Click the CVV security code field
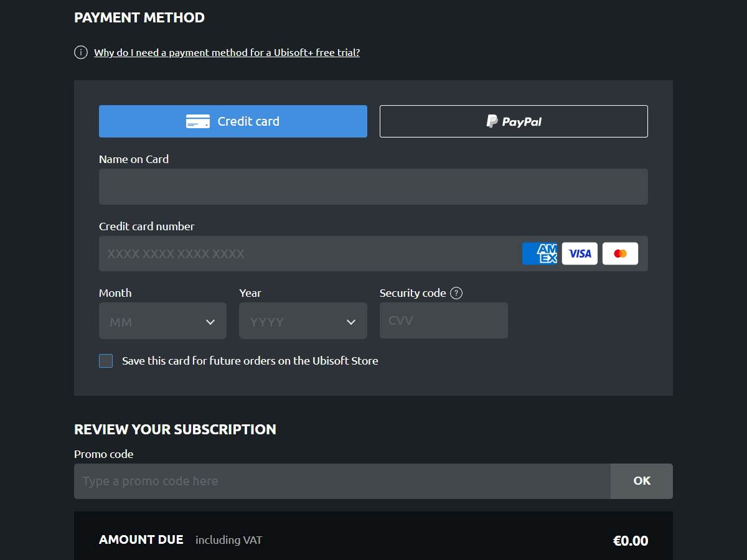The image size is (747, 560). 443,321
